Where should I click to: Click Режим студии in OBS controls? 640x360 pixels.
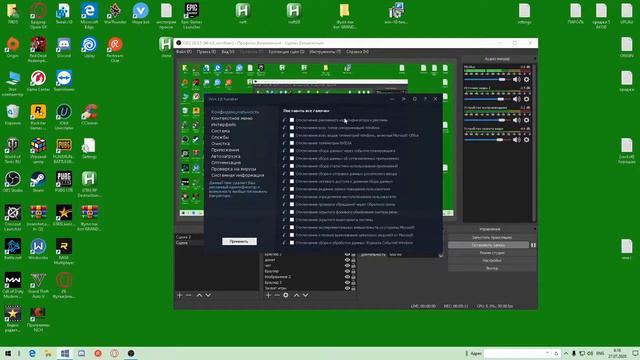click(x=492, y=253)
